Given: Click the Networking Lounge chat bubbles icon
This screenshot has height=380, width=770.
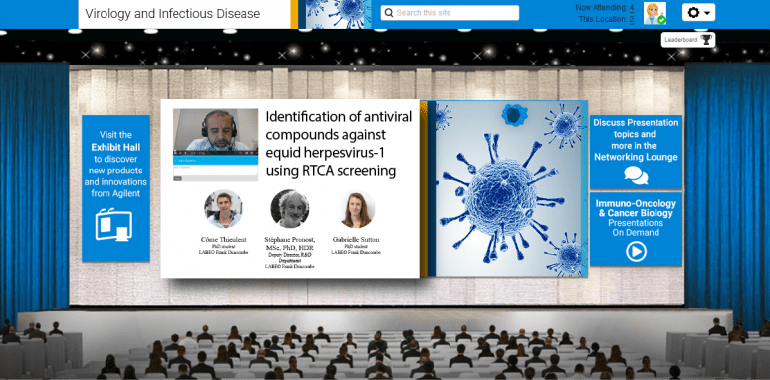Looking at the screenshot, I should [636, 175].
